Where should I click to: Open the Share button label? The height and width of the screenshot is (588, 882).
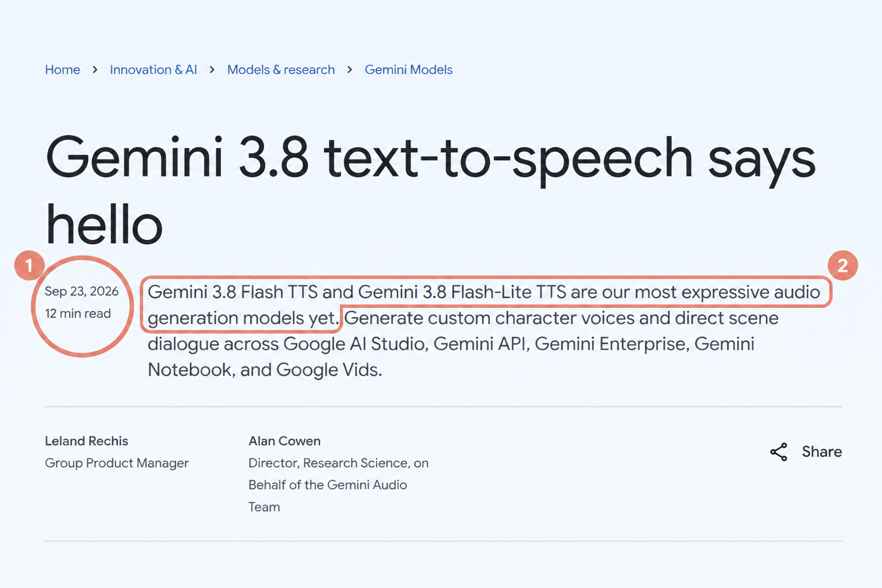pos(822,452)
